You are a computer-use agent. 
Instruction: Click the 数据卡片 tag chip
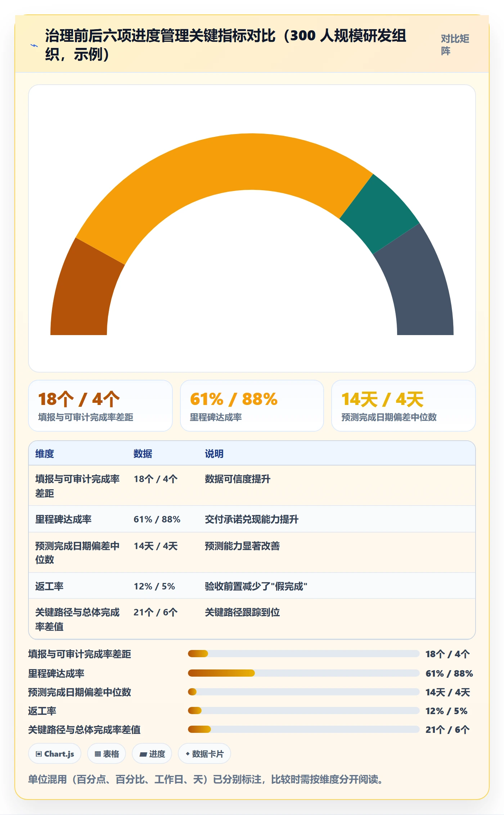tap(204, 753)
